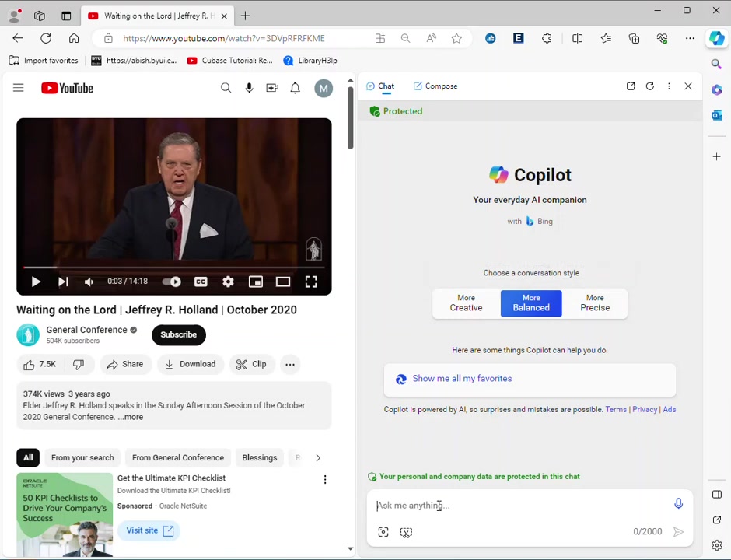This screenshot has height=560, width=731.
Task: Select the More Creative conversation style
Action: [x=466, y=303]
